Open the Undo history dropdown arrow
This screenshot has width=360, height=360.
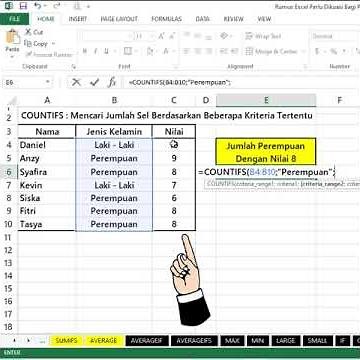46,6
